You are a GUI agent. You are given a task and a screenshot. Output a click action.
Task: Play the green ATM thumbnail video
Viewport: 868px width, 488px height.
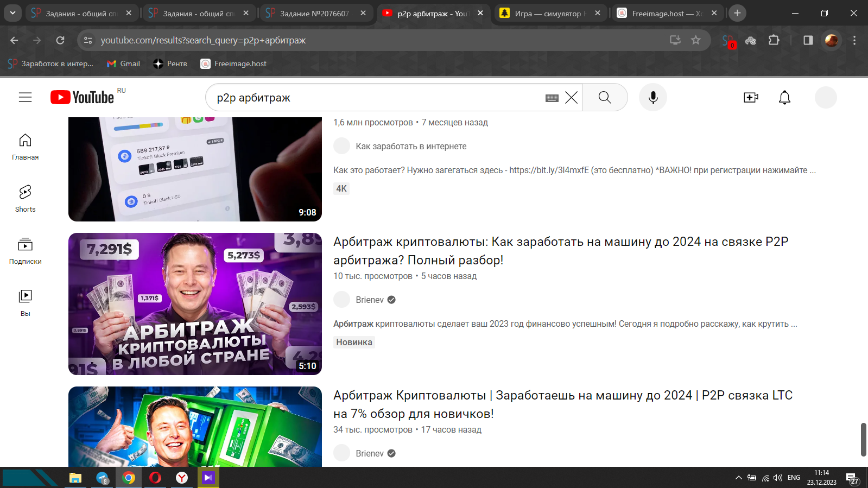[195, 427]
